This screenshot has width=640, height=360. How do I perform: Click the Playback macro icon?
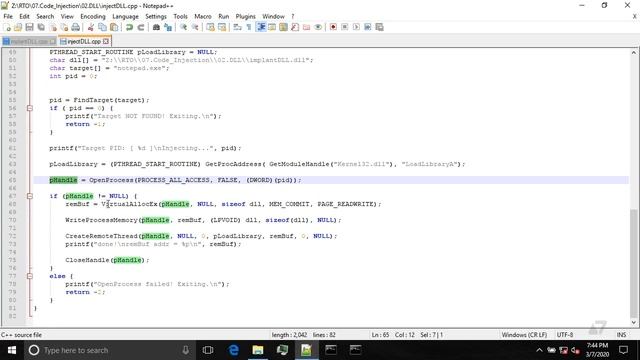point(356,27)
